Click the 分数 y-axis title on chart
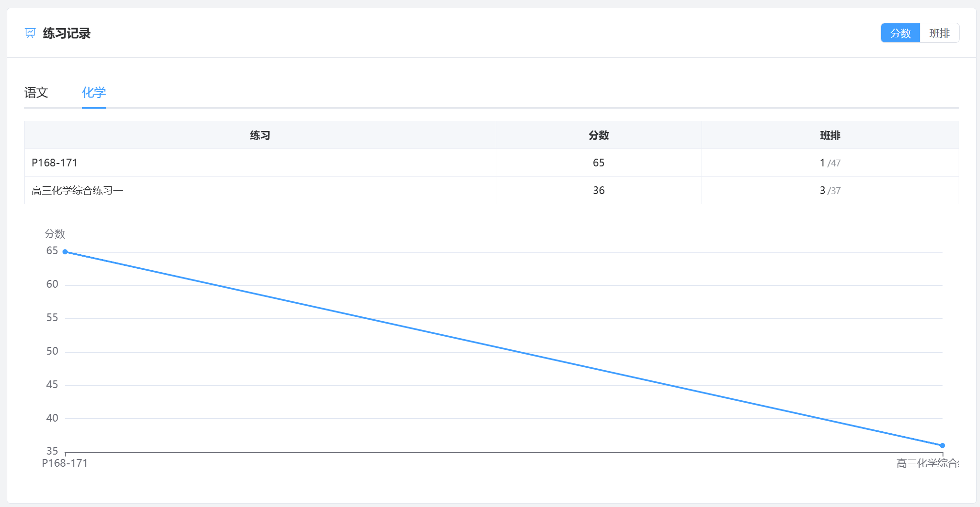The image size is (980, 507). tap(55, 234)
